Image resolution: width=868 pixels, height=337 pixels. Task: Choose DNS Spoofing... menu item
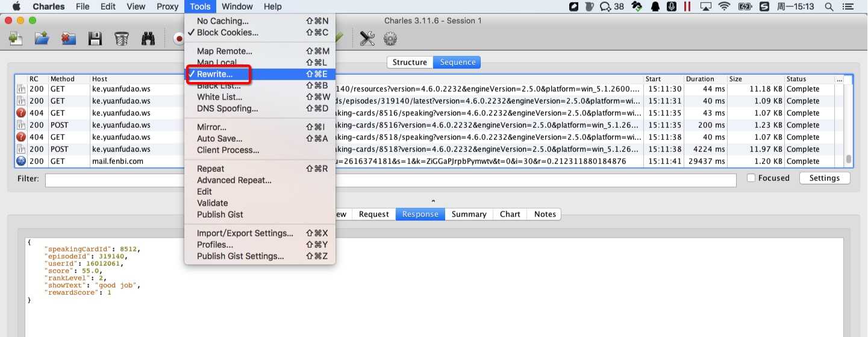[x=260, y=109]
